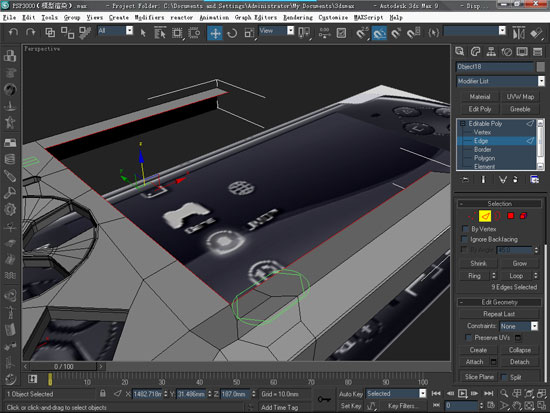The width and height of the screenshot is (550, 413).
Task: Click the Redo arrow icon
Action: (31, 33)
